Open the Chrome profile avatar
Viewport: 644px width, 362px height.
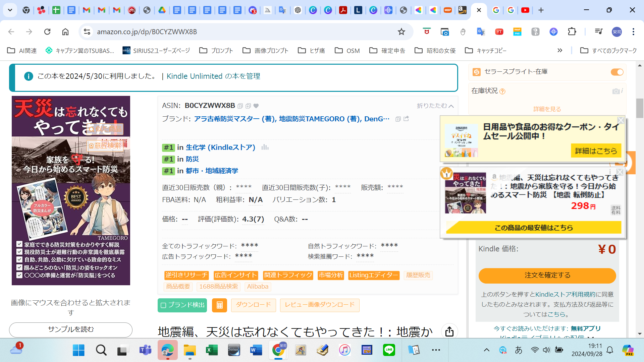click(x=617, y=32)
